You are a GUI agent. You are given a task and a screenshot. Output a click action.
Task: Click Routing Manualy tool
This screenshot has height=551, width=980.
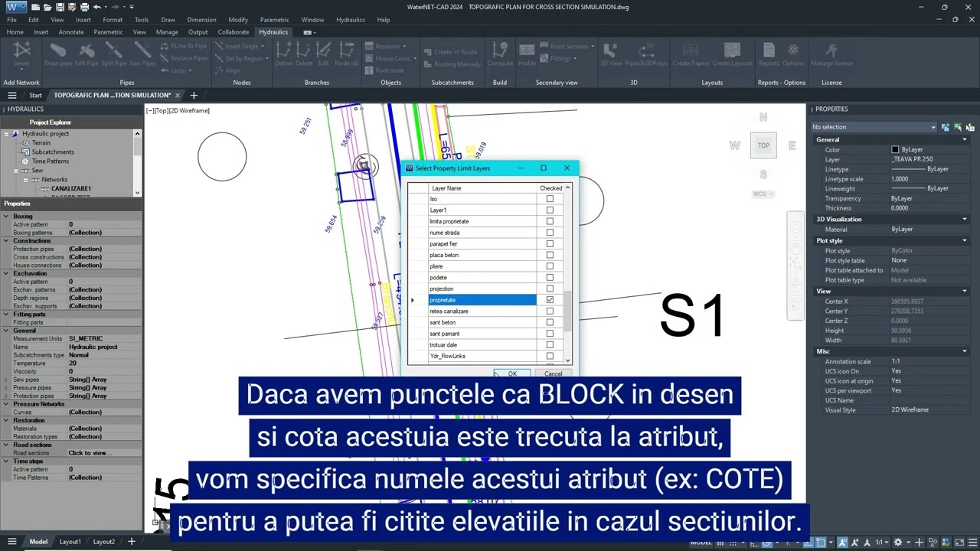point(452,64)
